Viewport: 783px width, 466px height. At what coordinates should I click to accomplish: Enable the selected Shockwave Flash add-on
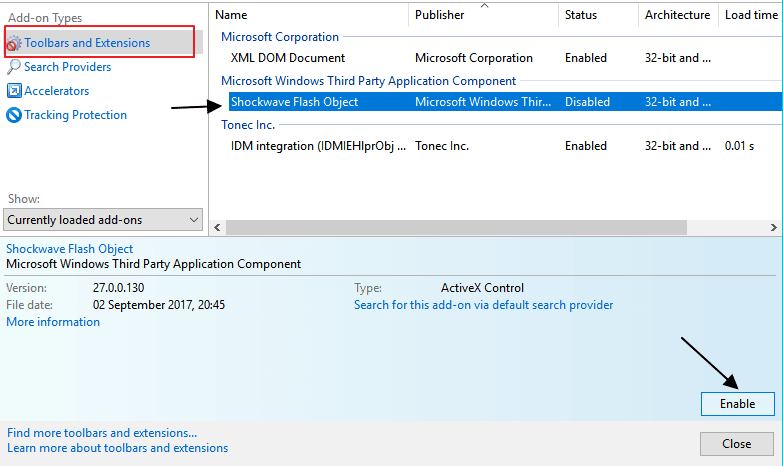pyautogui.click(x=738, y=404)
